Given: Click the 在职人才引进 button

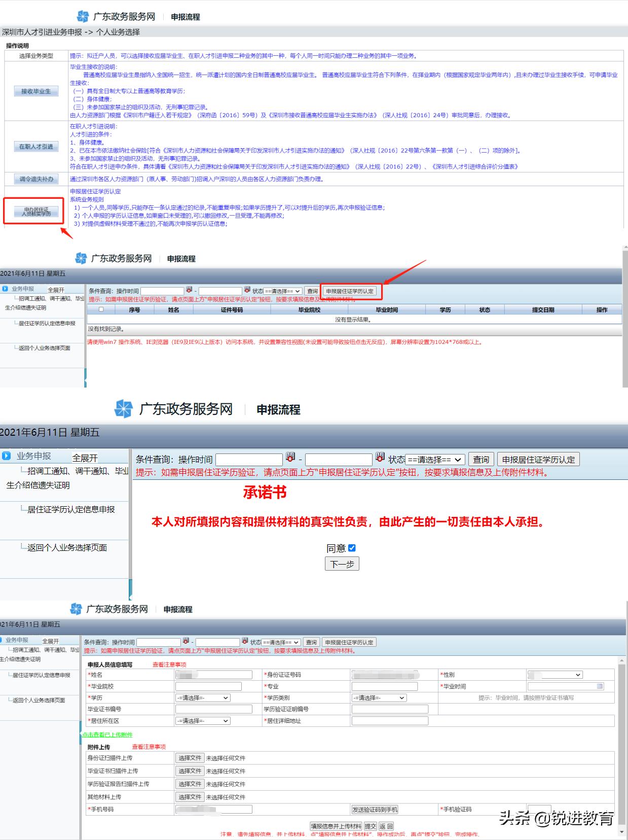Looking at the screenshot, I should (36, 147).
